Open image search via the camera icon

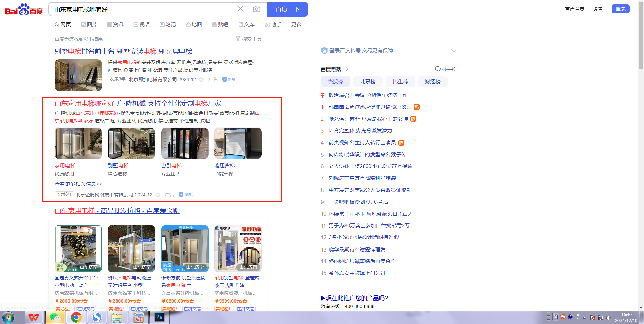tap(257, 9)
